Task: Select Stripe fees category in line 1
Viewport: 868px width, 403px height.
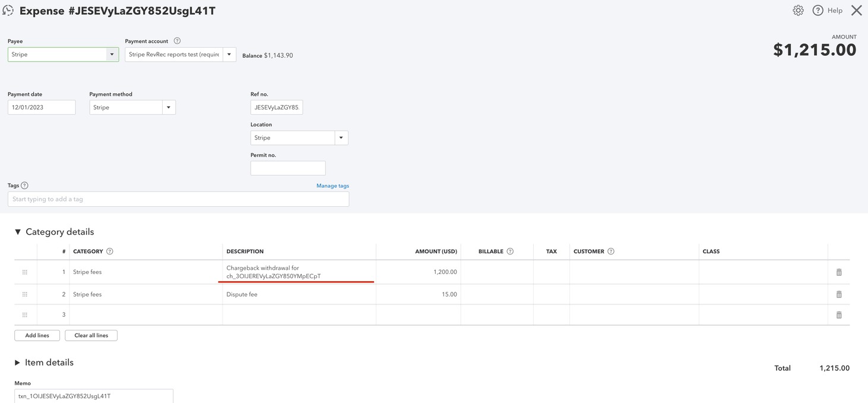Action: (x=146, y=272)
